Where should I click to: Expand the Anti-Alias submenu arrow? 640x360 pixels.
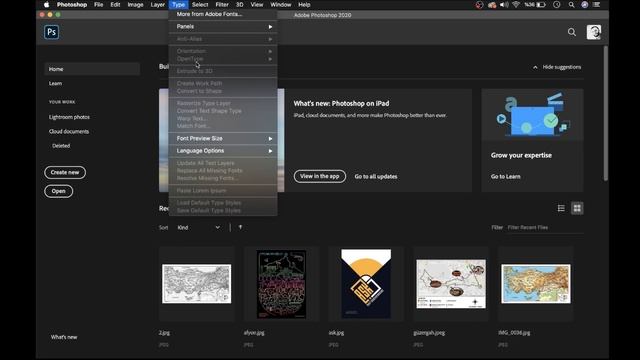pos(270,39)
